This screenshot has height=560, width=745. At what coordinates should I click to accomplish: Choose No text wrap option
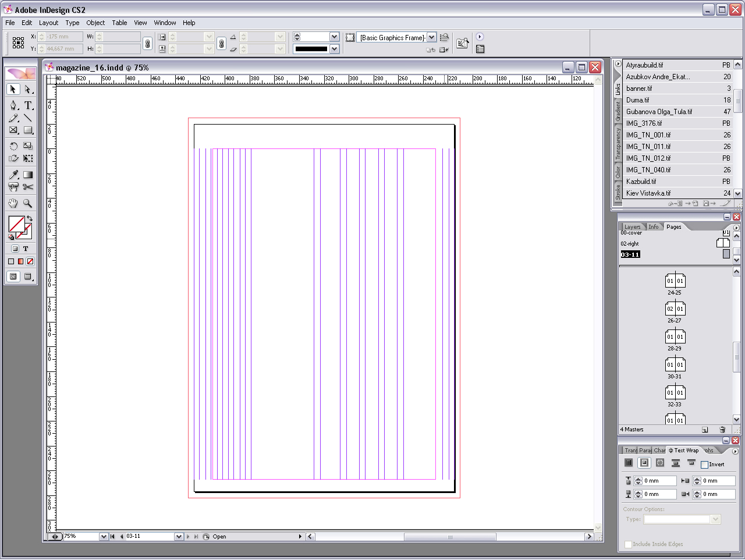629,463
